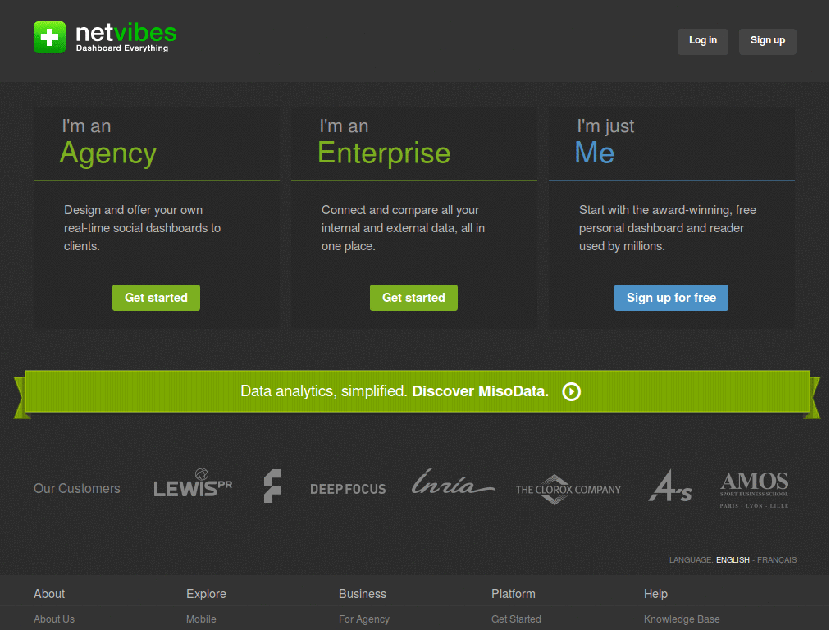Click the Explore footer heading
This screenshot has height=630, width=840.
[206, 594]
